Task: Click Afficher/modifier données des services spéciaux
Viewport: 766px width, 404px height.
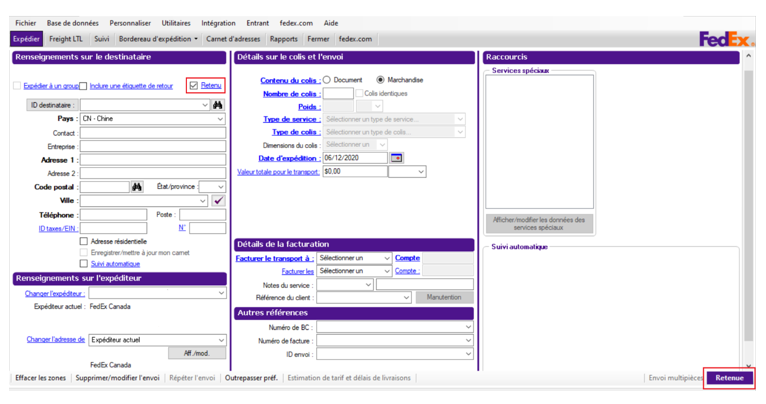Action: point(539,223)
